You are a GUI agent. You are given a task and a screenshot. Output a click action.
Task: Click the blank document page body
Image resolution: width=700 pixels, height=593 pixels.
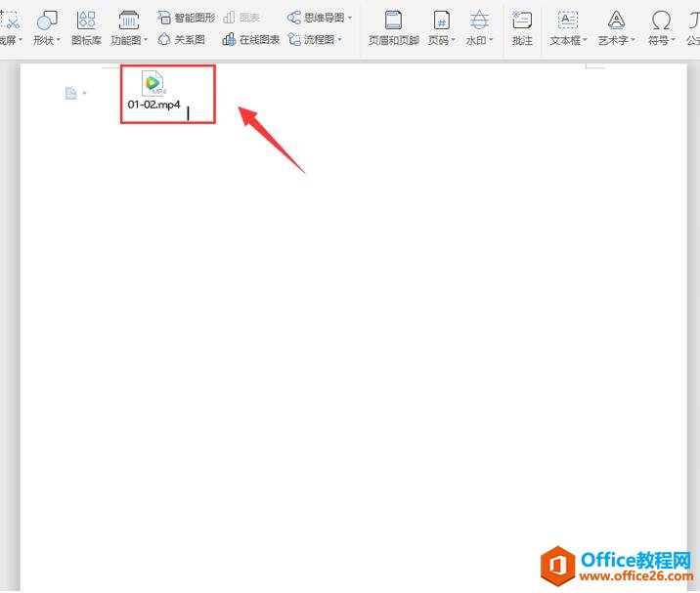[352, 342]
